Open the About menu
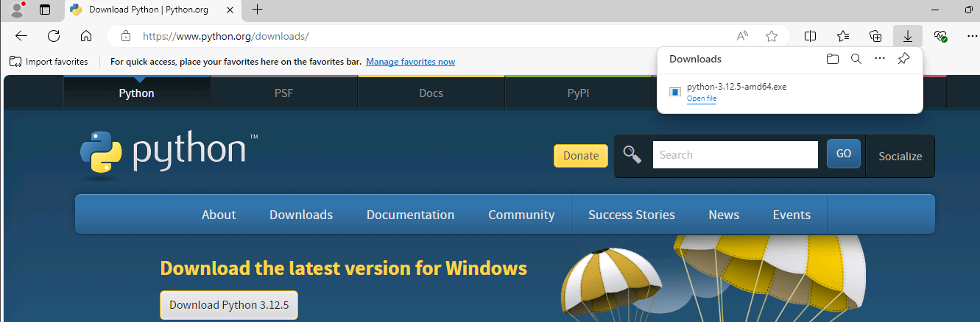 [219, 215]
